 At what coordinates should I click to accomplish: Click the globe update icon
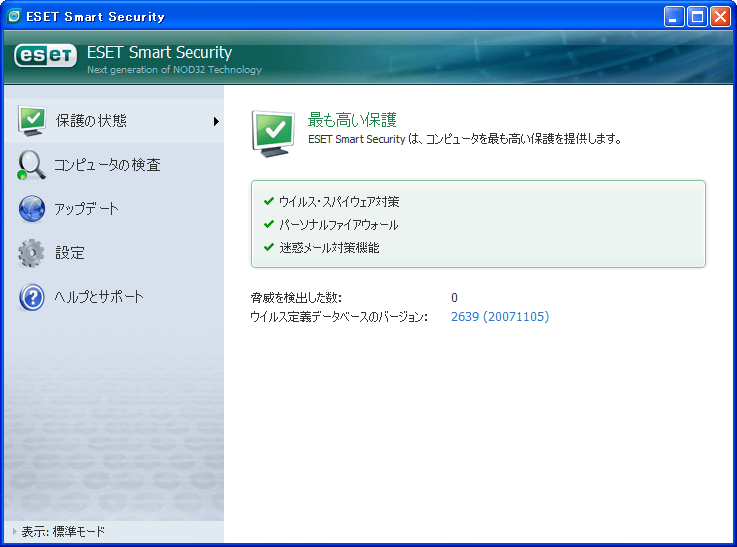pos(32,209)
